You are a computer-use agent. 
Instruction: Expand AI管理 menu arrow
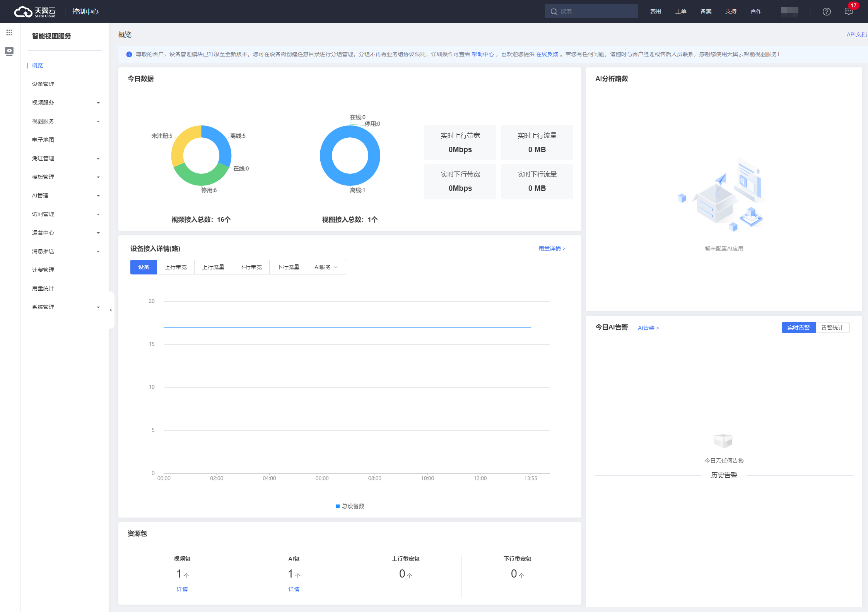click(x=98, y=196)
